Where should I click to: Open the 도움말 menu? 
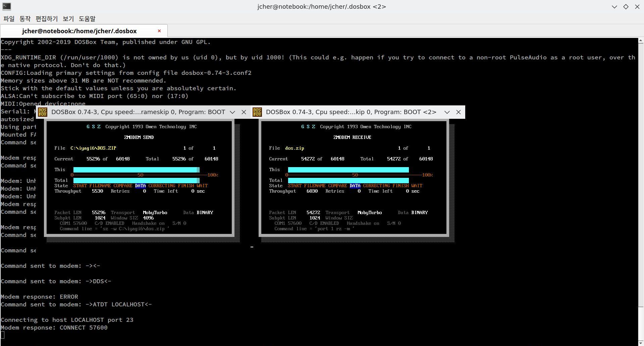pos(87,19)
